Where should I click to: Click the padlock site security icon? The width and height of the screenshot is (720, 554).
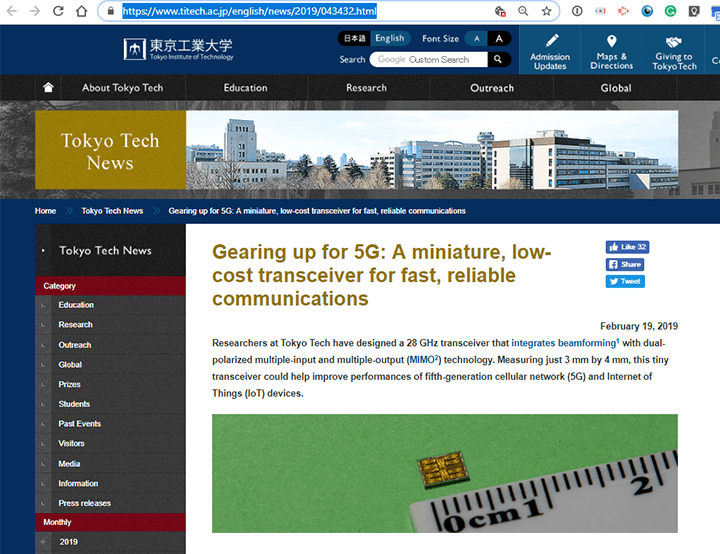(111, 11)
